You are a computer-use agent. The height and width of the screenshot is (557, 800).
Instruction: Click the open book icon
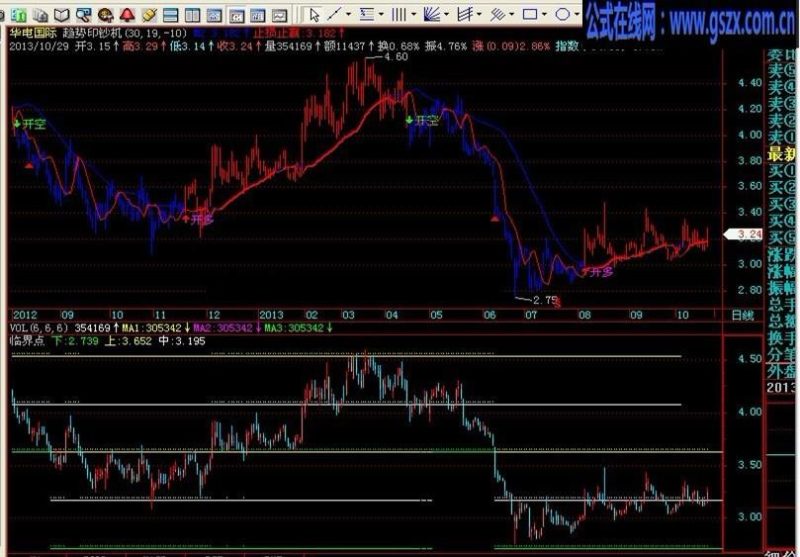point(62,15)
